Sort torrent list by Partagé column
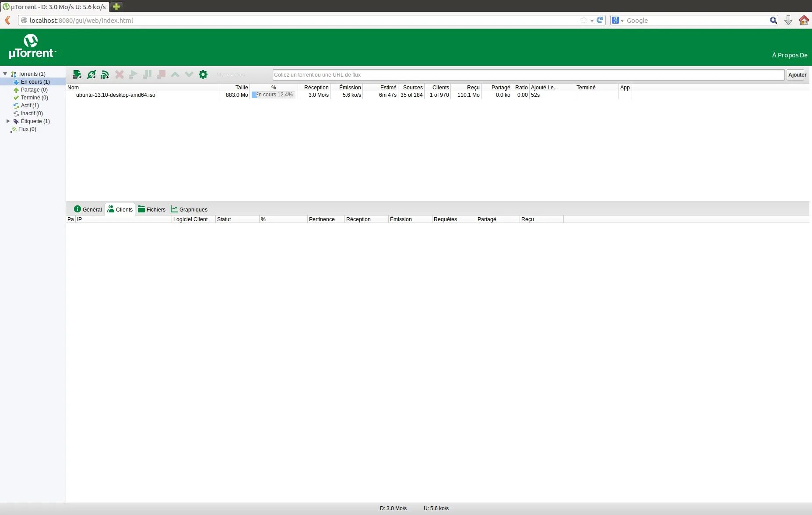Image resolution: width=812 pixels, height=515 pixels. click(x=496, y=88)
